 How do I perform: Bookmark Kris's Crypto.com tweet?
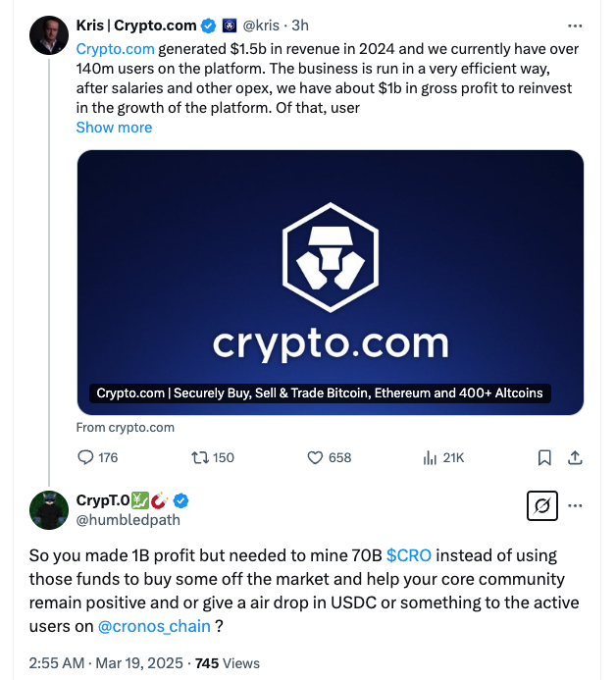544,457
